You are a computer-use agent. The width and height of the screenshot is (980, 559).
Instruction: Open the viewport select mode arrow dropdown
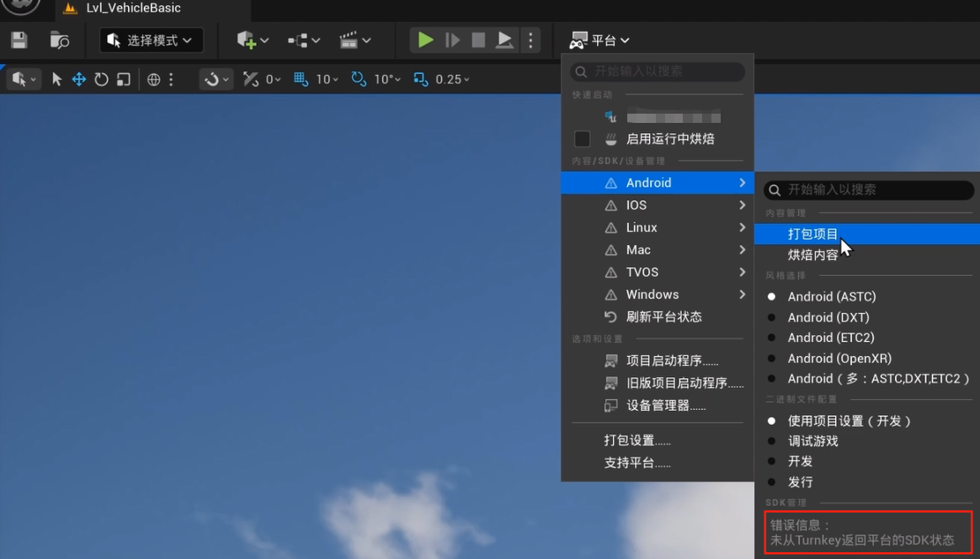pyautogui.click(x=24, y=79)
